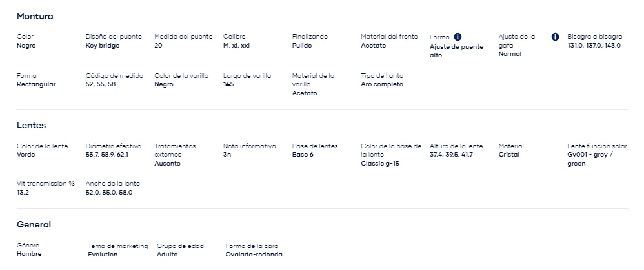Click the Género Hombre value
The image size is (644, 270).
tap(29, 254)
